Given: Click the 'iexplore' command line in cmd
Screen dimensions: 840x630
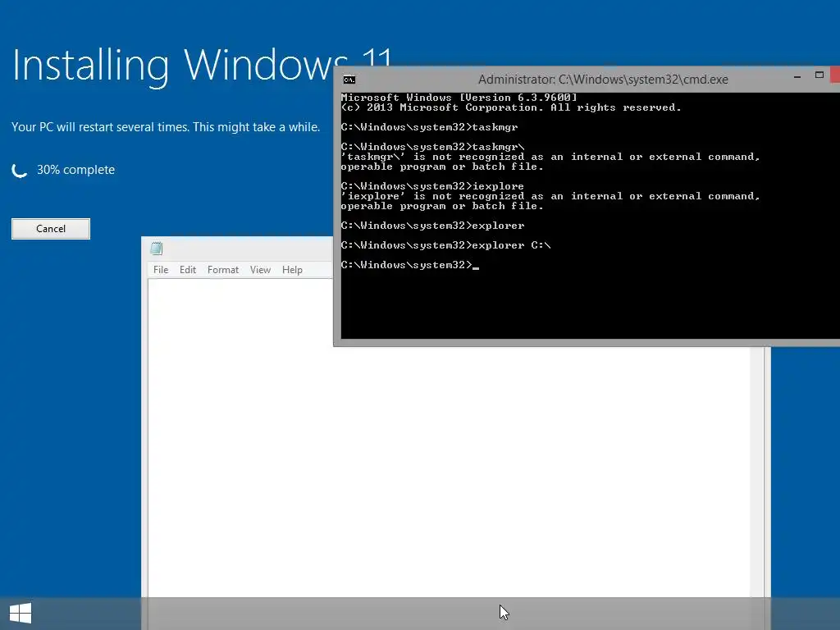Looking at the screenshot, I should pyautogui.click(x=432, y=186).
